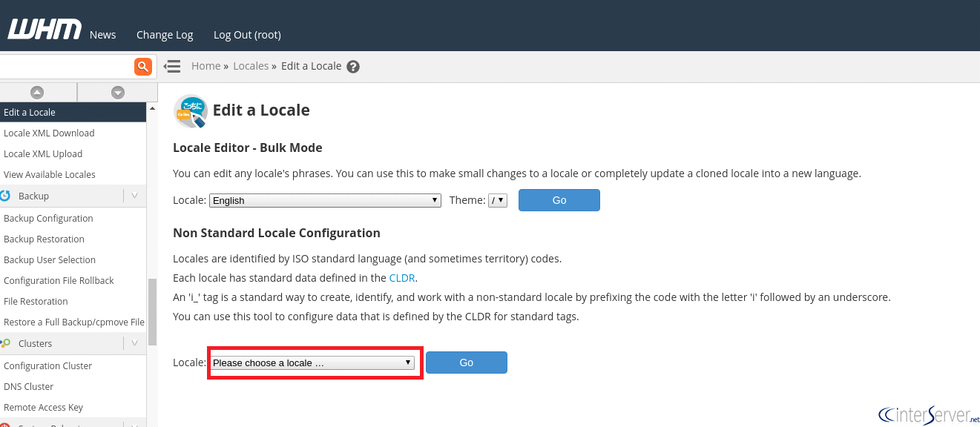Click Log Out (root)

tap(247, 34)
